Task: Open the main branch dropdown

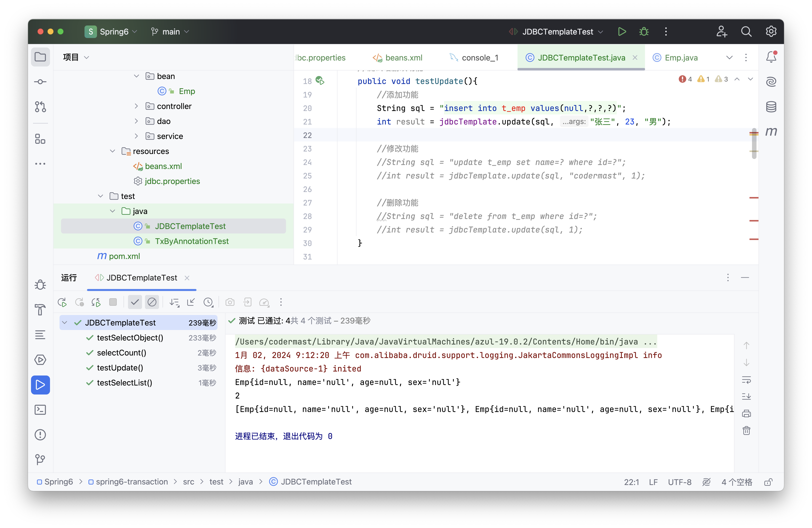Action: point(170,32)
